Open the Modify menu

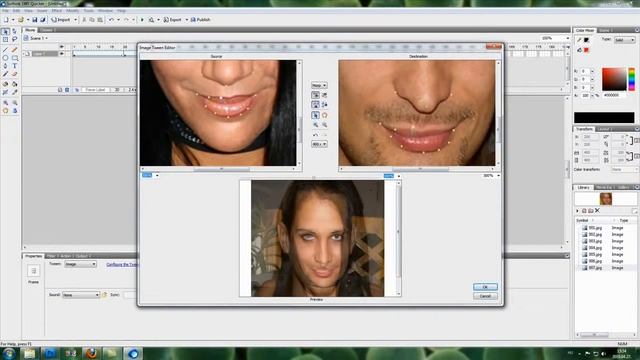click(73, 11)
